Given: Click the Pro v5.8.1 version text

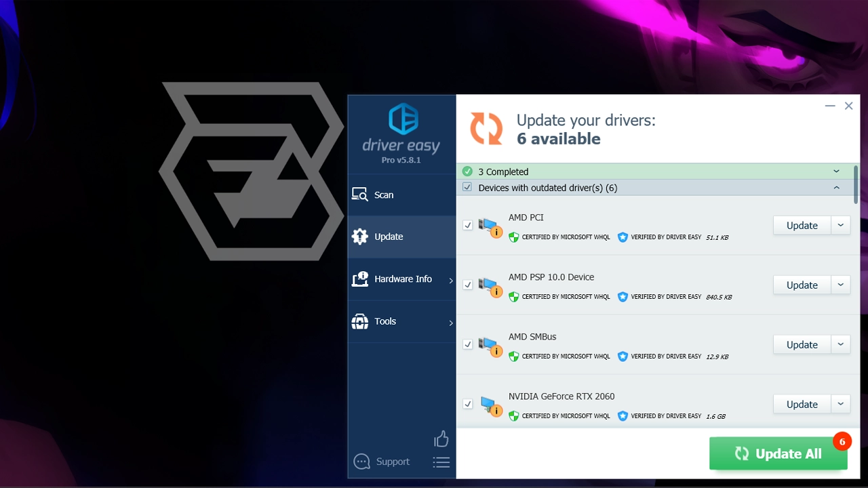Looking at the screenshot, I should coord(401,160).
